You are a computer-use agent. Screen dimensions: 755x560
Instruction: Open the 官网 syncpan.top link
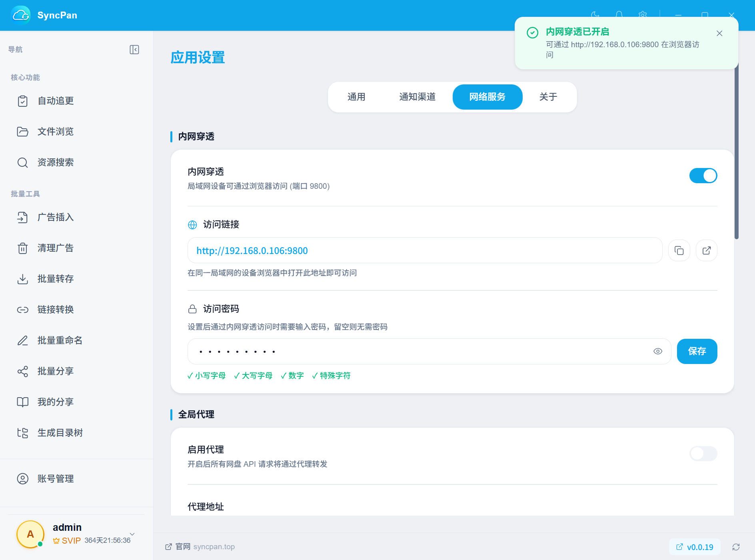(200, 547)
